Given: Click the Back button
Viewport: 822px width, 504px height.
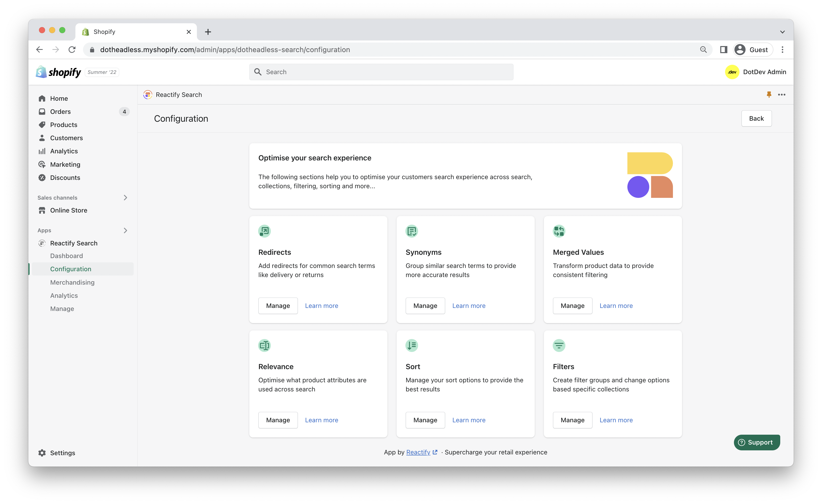Looking at the screenshot, I should click(756, 118).
